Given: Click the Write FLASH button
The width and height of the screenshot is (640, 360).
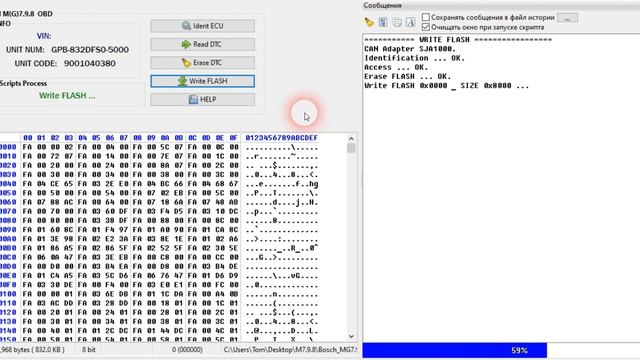Looking at the screenshot, I should [202, 81].
